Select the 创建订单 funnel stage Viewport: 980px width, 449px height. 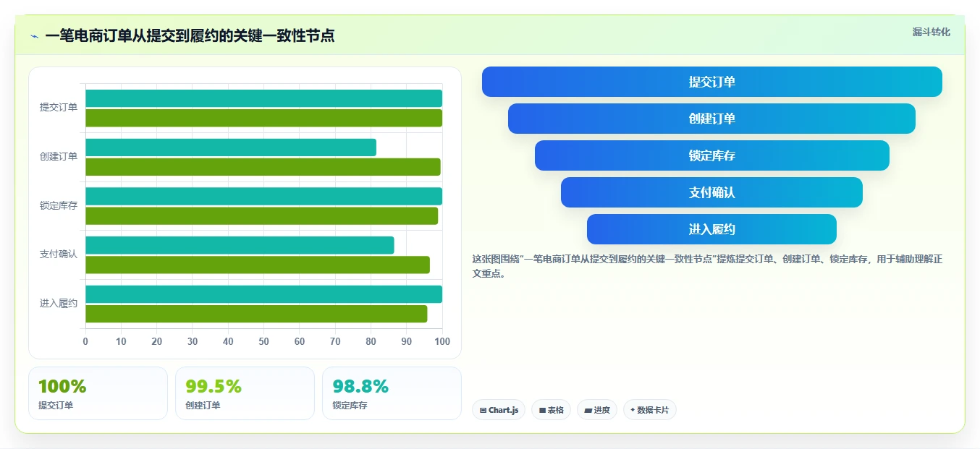coord(712,119)
